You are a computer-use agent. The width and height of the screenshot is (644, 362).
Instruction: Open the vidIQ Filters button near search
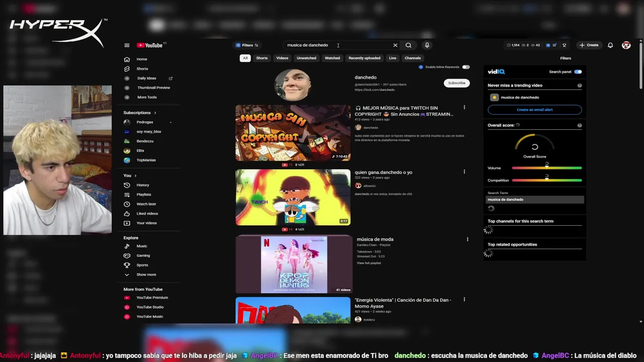(x=247, y=45)
